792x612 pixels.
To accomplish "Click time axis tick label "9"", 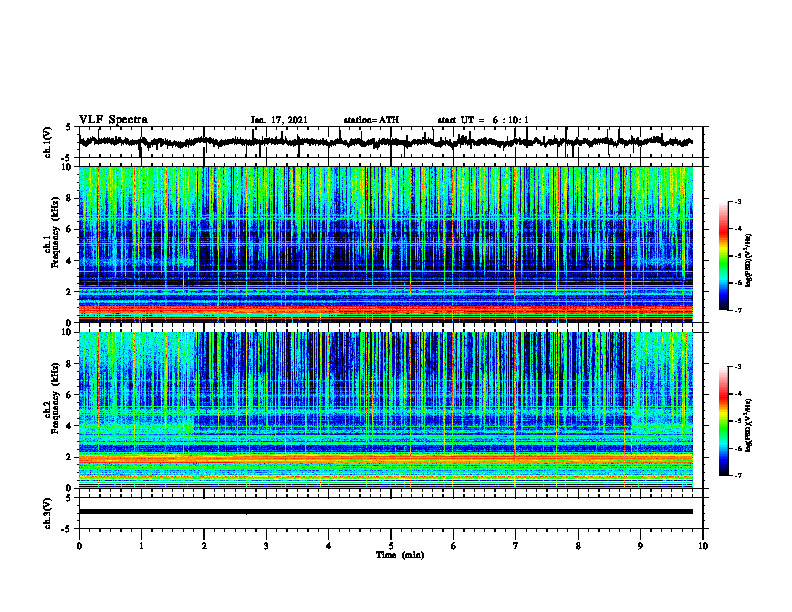I will (x=640, y=546).
